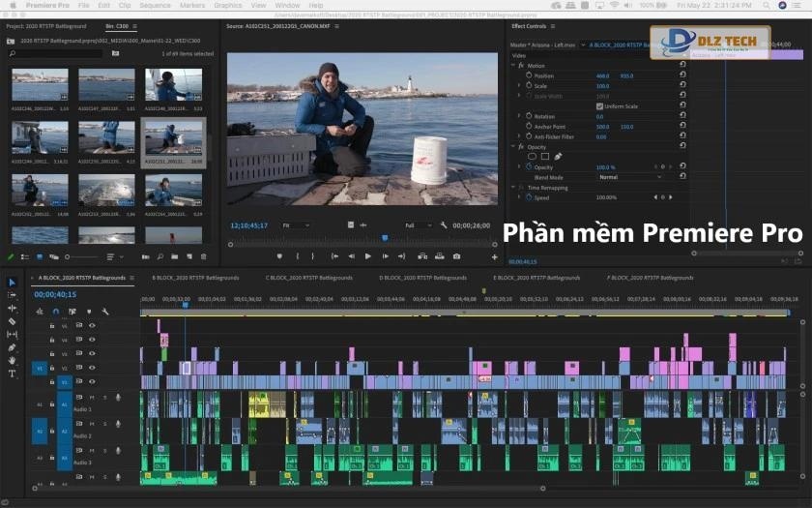Open the Fit zoom level dropdown
Image resolution: width=812 pixels, height=508 pixels.
coord(296,225)
